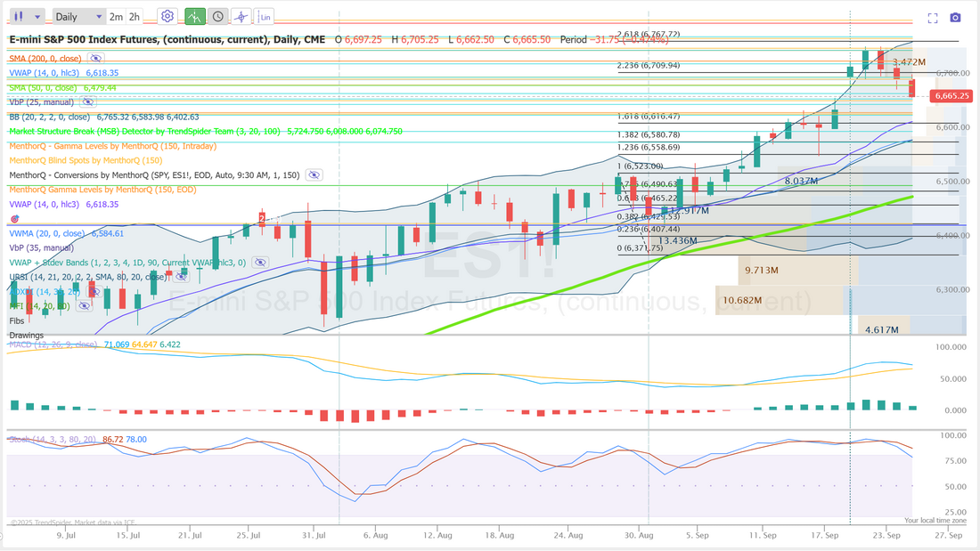Click the VWMA (20, 0, close) indicator label
Viewport: 980px width, 551px height.
click(x=46, y=233)
